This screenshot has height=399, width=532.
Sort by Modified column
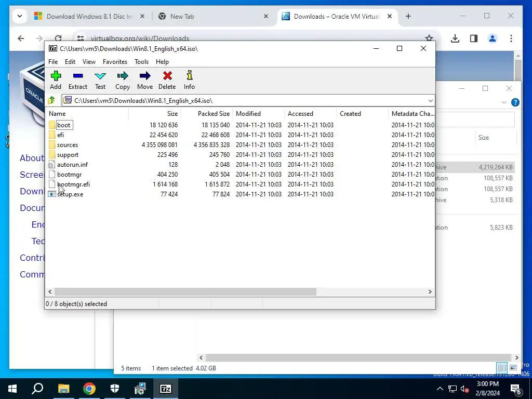coord(259,114)
